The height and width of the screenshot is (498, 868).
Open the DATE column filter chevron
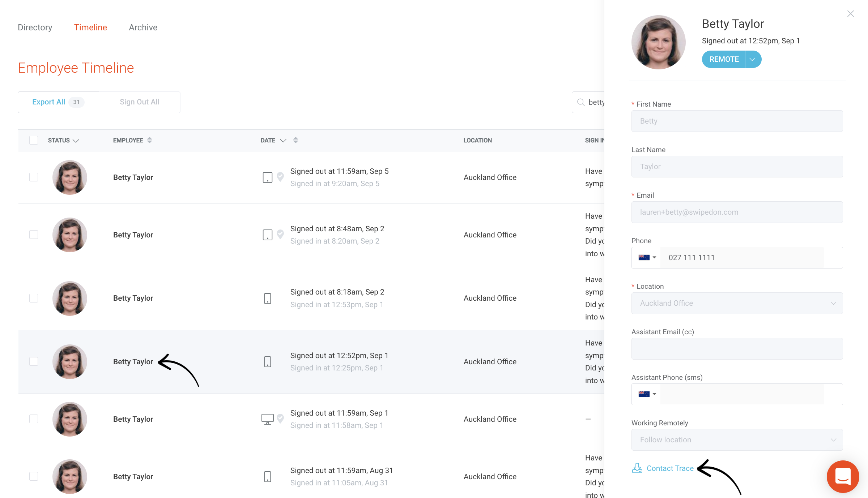coord(283,140)
